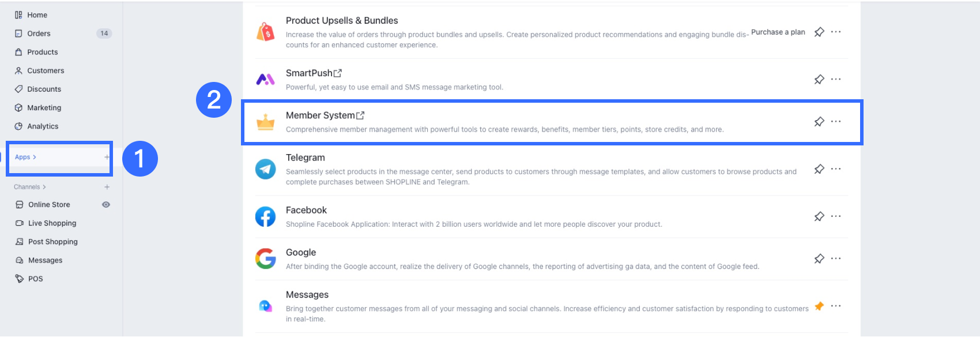980x337 pixels.
Task: Open Orders in the sidebar
Action: [39, 33]
